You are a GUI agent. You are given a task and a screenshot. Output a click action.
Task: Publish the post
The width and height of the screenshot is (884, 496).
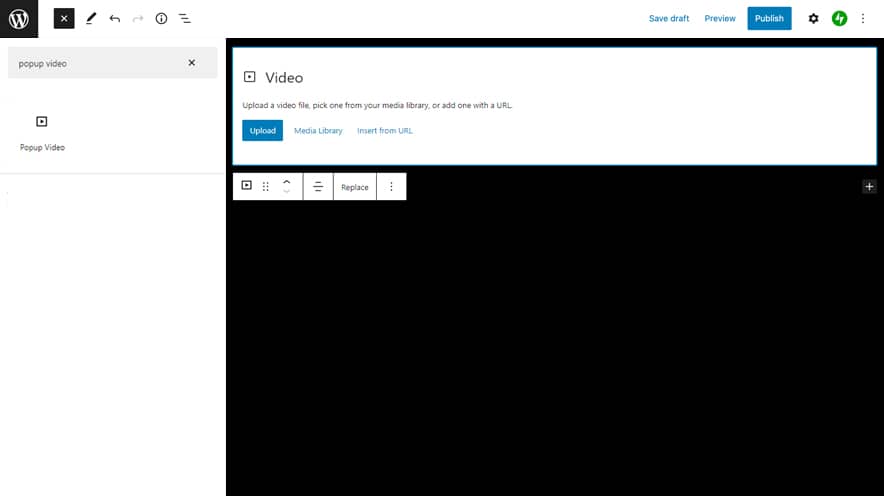(769, 19)
